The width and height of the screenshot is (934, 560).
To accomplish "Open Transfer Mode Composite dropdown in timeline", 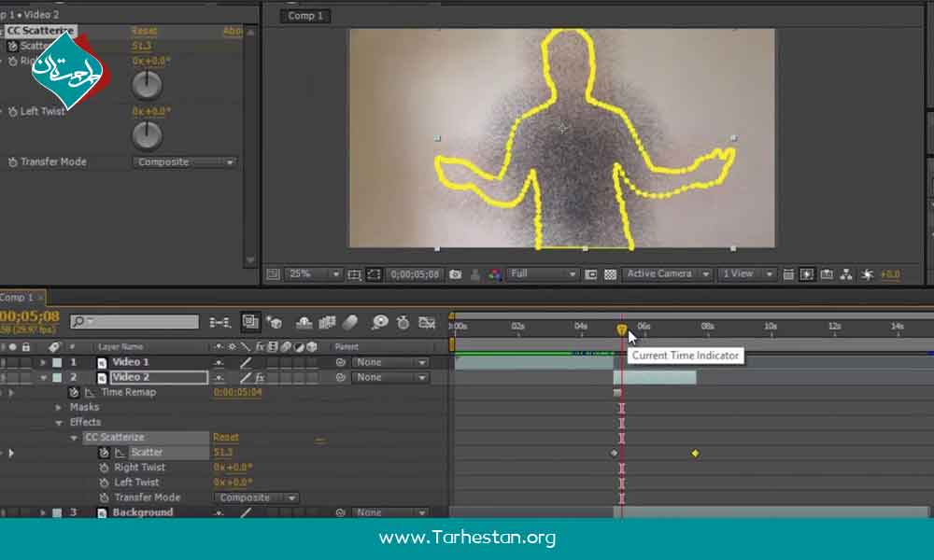I will coord(258,498).
